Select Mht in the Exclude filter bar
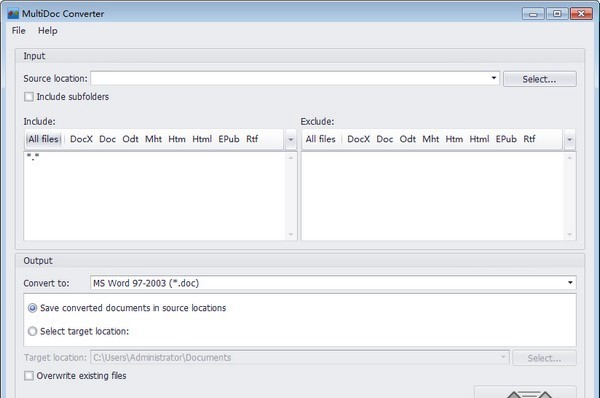Viewport: 600px width, 398px height. 430,139
